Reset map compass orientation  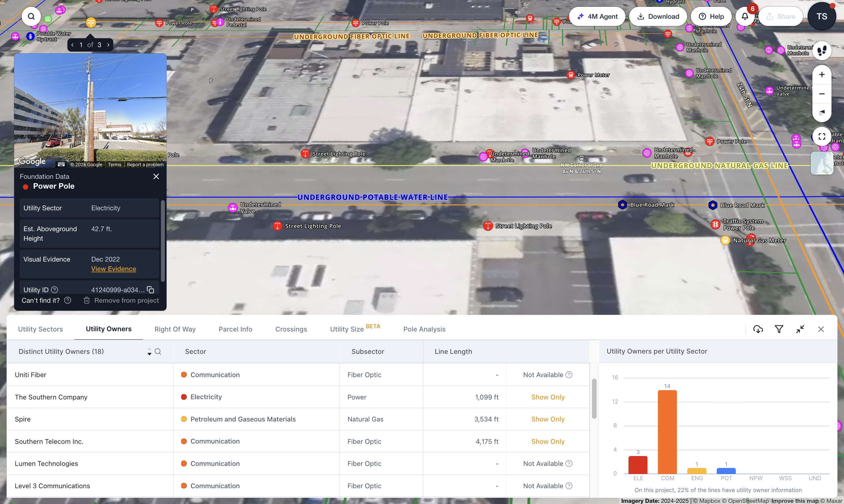tap(822, 112)
